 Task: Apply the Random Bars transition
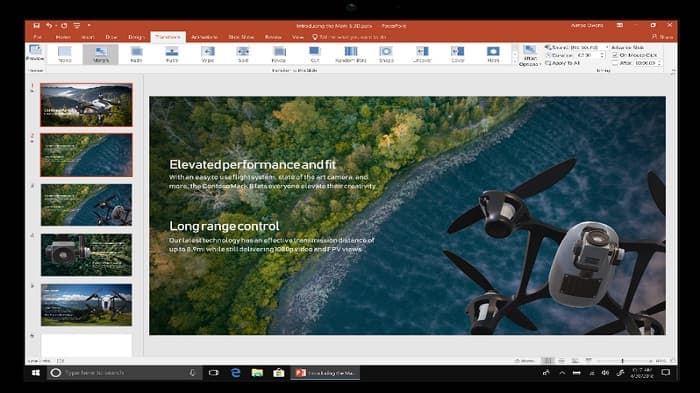(x=350, y=54)
